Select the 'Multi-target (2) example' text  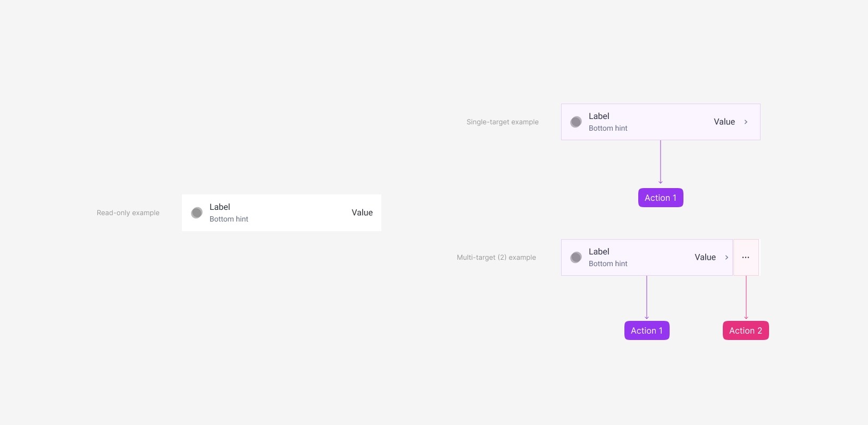coord(496,257)
